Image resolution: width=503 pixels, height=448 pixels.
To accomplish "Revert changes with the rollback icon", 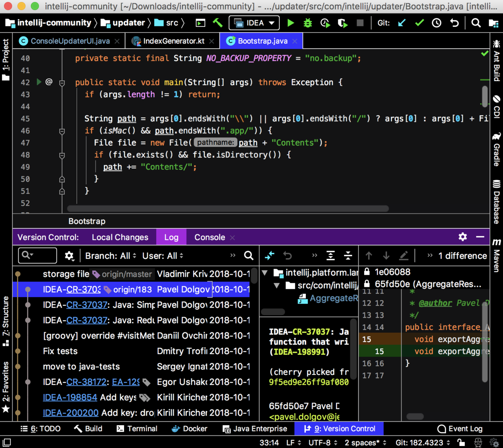I will click(454, 23).
